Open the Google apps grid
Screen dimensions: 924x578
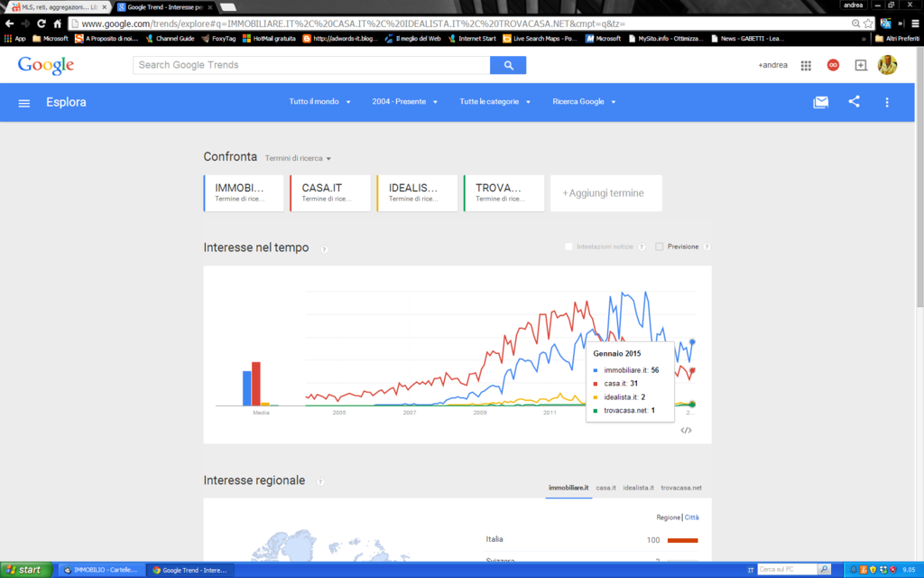tap(806, 65)
